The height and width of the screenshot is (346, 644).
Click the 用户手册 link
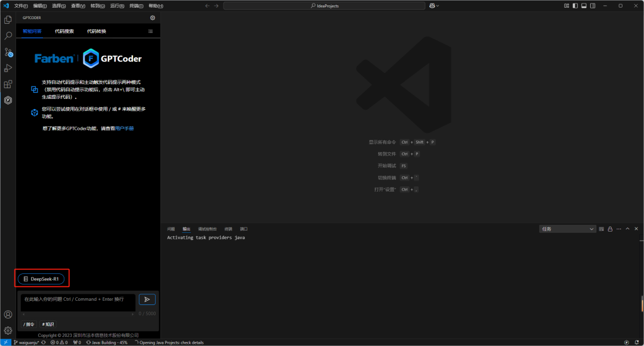124,128
